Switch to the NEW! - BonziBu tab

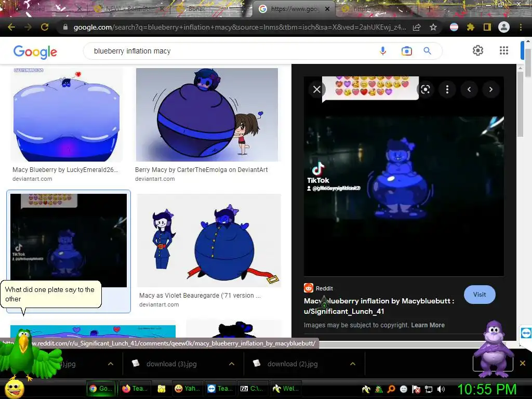tap(127, 9)
